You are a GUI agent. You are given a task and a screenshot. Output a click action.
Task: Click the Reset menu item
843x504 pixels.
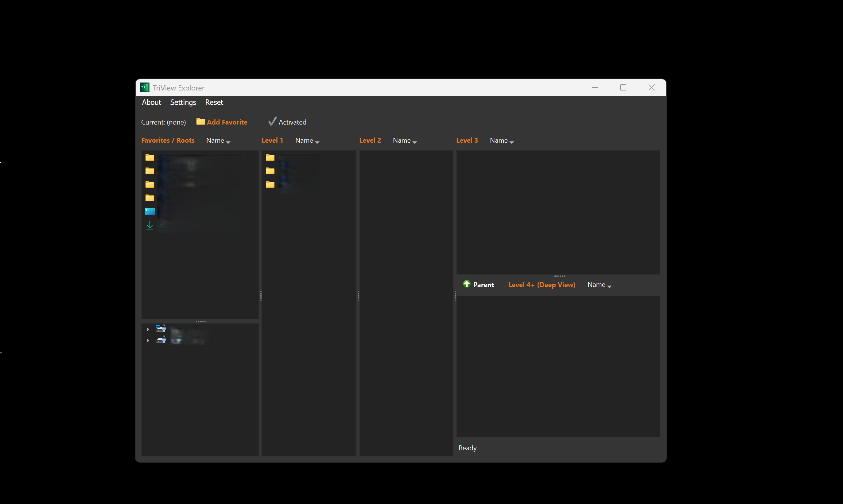(x=214, y=102)
